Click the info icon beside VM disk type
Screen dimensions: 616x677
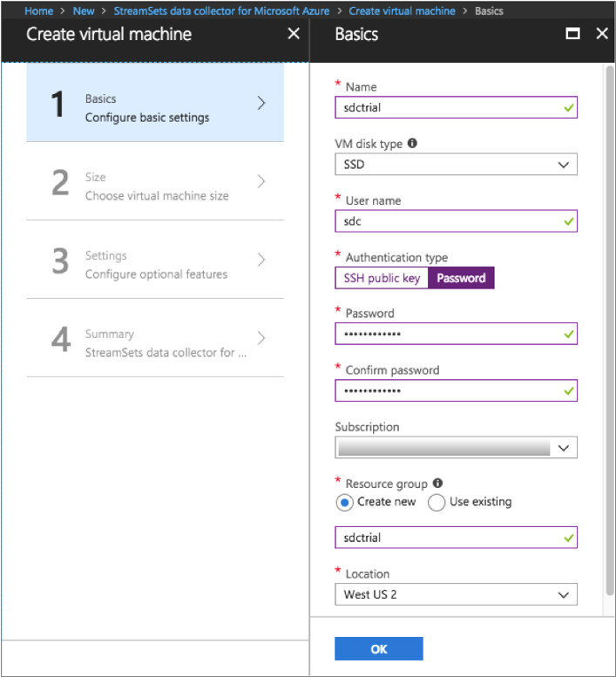pyautogui.click(x=412, y=143)
